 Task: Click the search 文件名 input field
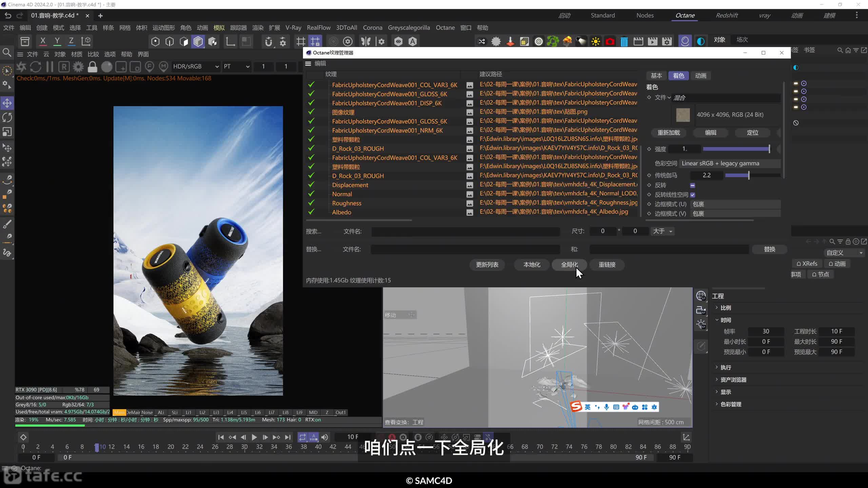coord(466,231)
